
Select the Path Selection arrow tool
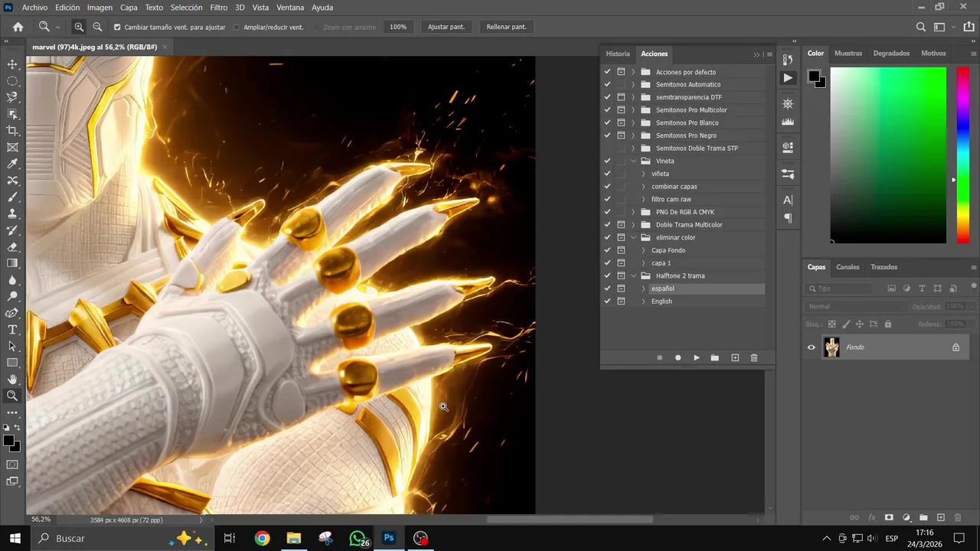point(12,346)
